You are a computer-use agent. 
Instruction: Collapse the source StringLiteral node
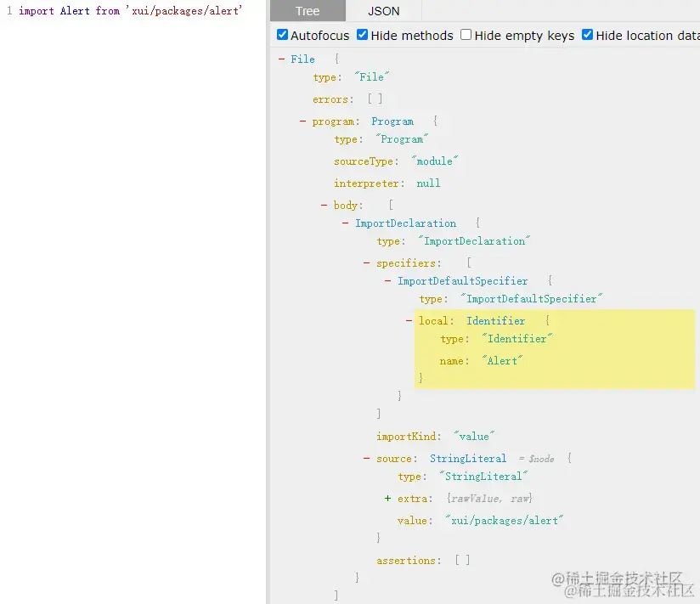366,459
